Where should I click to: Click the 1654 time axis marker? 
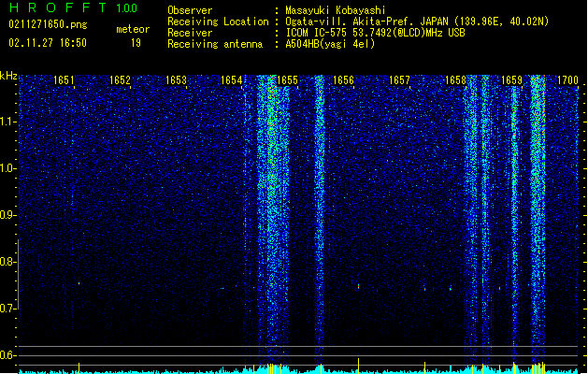coord(232,80)
